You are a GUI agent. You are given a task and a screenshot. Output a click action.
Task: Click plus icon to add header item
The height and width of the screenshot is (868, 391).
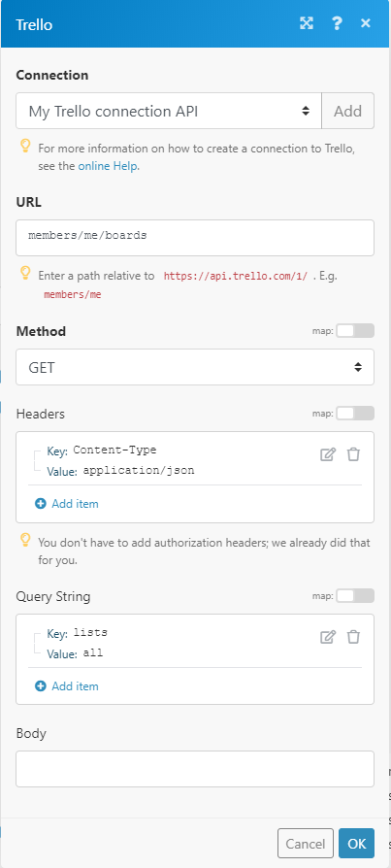41,504
